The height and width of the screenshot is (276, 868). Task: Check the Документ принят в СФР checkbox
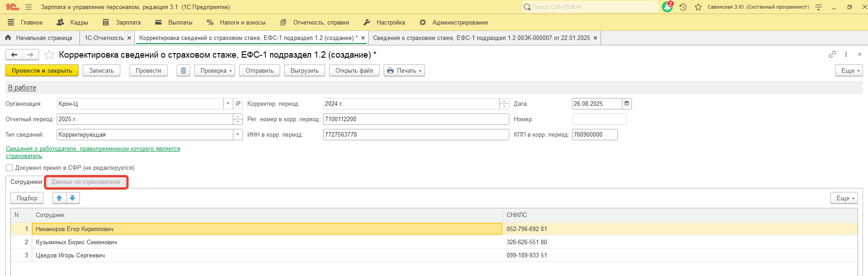coord(10,168)
